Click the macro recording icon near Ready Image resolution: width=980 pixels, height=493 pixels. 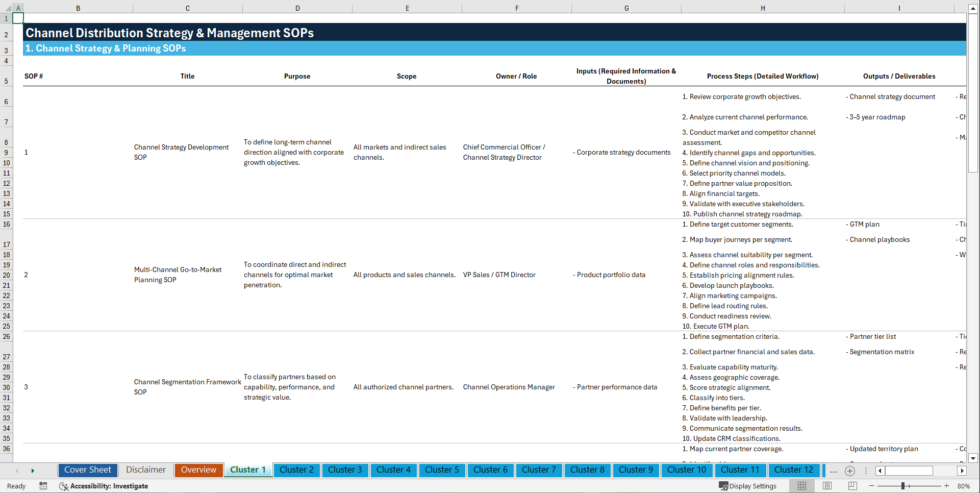pos(43,486)
